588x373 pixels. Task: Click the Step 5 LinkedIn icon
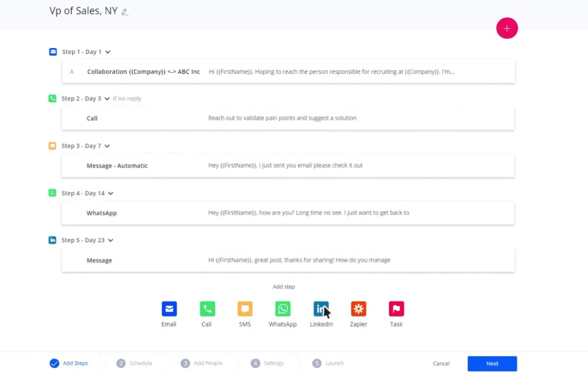[52, 240]
